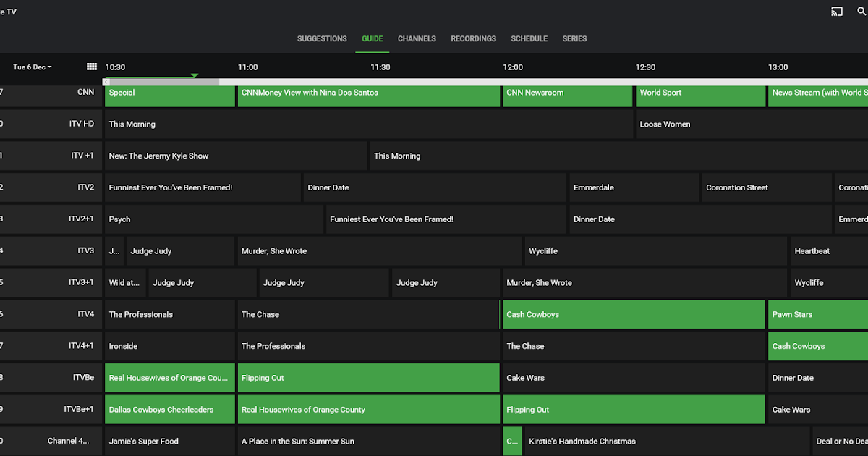Select the Channel 4 channel header
Image resolution: width=868 pixels, height=456 pixels.
coord(51,441)
